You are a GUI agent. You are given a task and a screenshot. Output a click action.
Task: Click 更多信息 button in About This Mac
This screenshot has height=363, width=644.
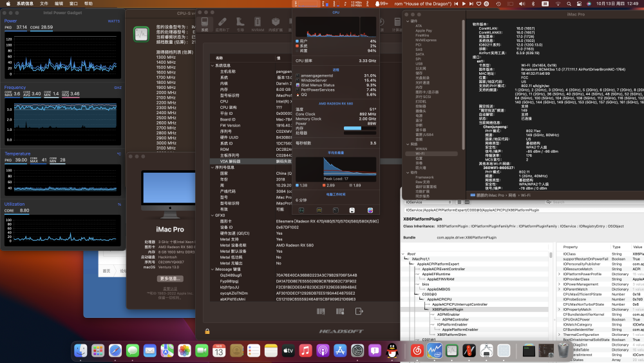[x=170, y=279]
